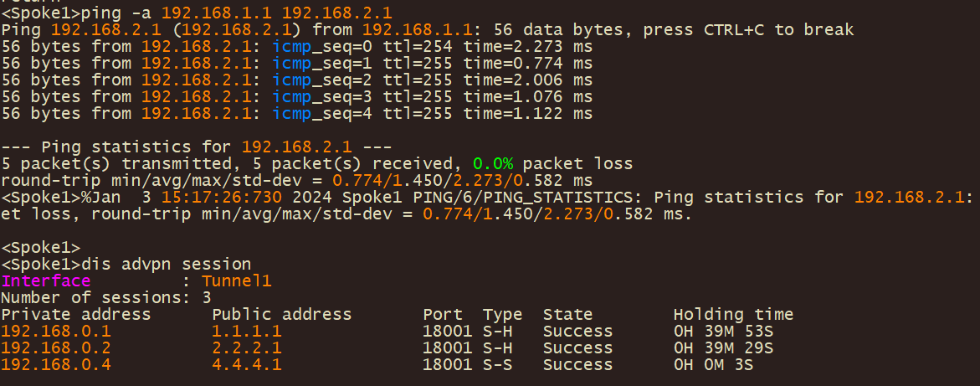980x386 pixels.
Task: Click public address 4.4.4.1
Action: [x=246, y=365]
